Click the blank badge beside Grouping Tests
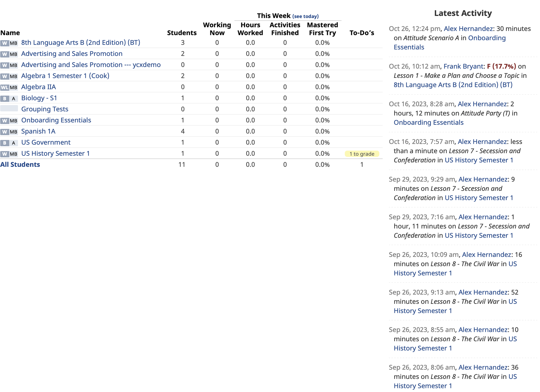This screenshot has height=392, width=540. (x=9, y=109)
